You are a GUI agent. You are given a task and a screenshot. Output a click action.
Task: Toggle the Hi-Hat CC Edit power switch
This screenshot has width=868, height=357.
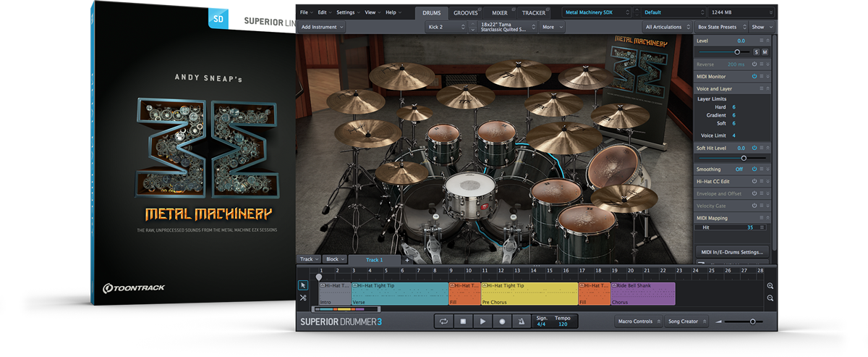click(754, 181)
